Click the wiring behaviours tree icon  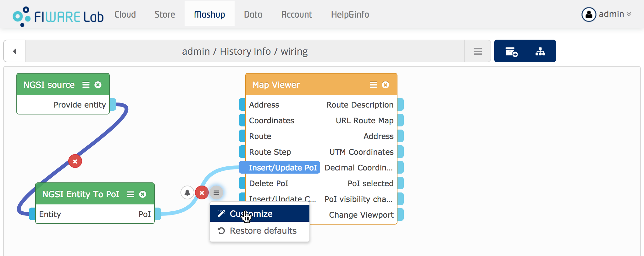point(540,51)
